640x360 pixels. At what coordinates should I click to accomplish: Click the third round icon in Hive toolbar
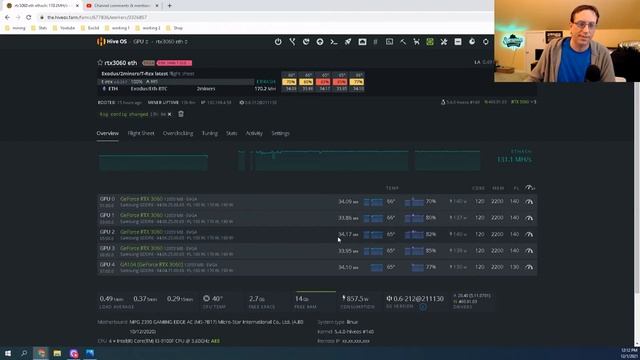tap(306, 42)
